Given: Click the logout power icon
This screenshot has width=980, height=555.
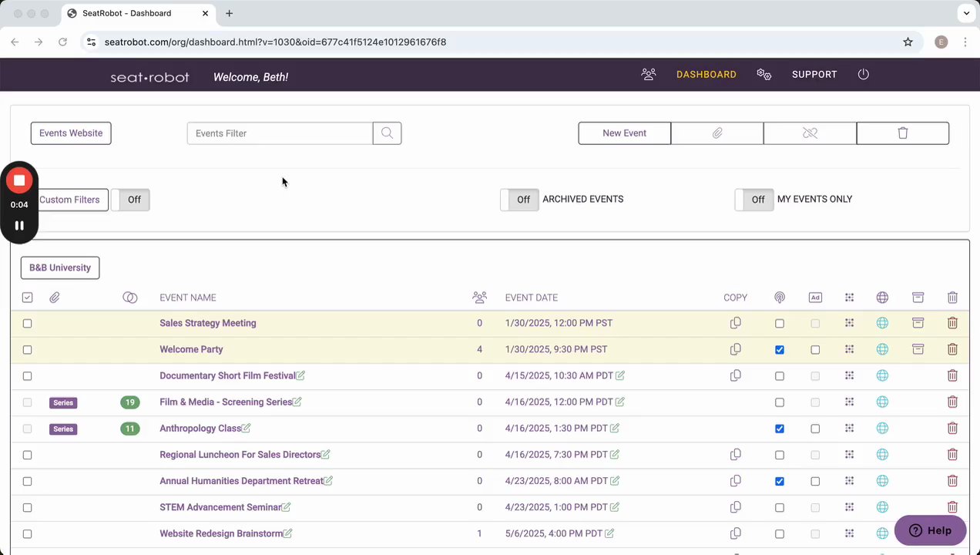Looking at the screenshot, I should 863,75.
